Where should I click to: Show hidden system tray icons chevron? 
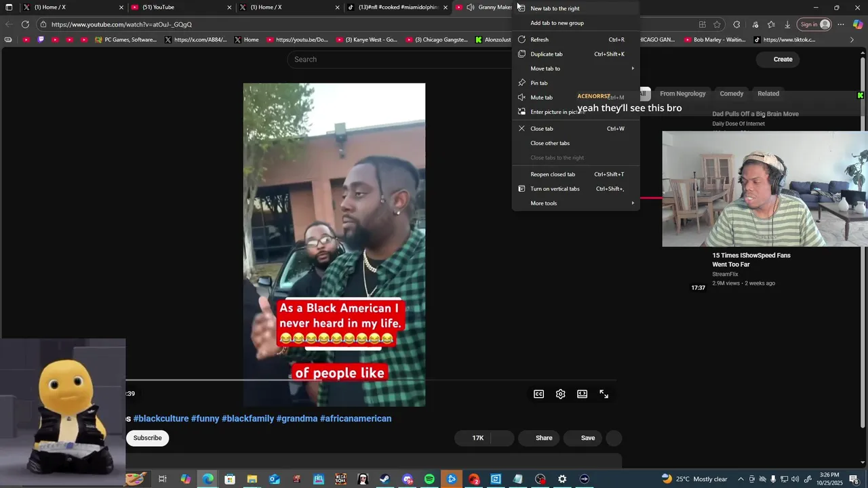[x=741, y=479]
